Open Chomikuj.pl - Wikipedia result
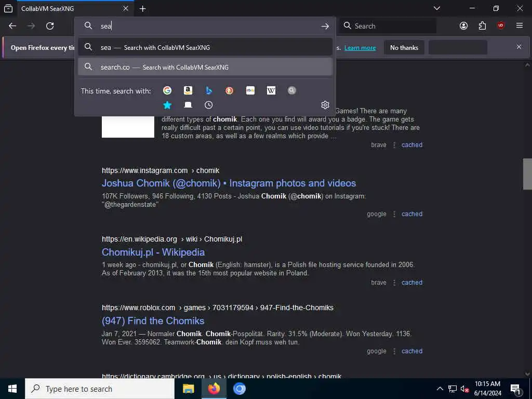 tap(153, 252)
